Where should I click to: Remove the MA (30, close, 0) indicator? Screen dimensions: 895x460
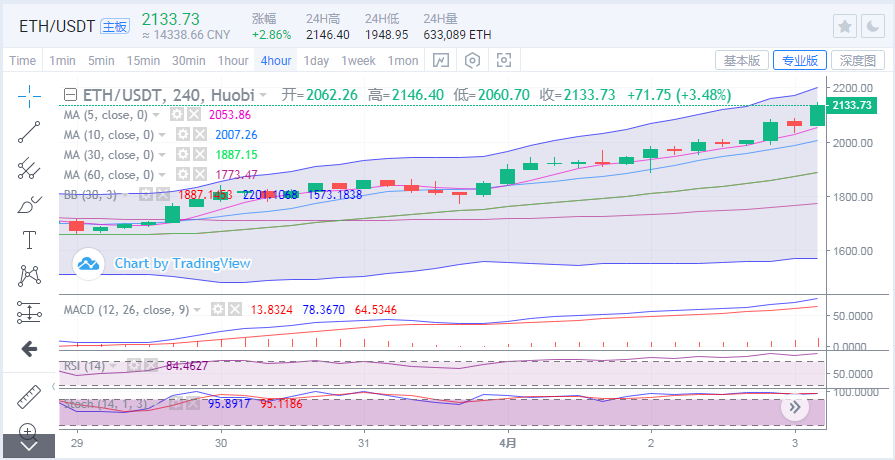(x=199, y=155)
